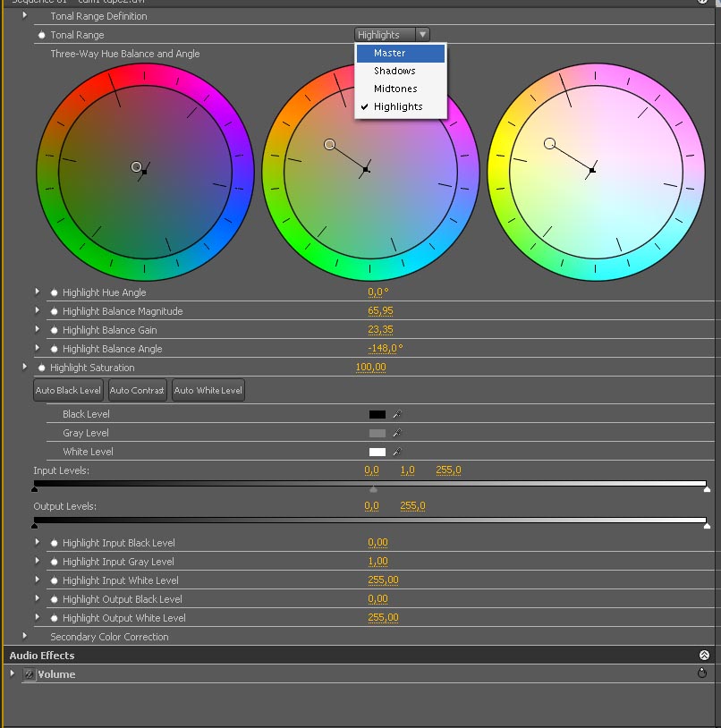This screenshot has width=721, height=728.
Task: Pick the Gray Level eyedropper tool
Action: click(x=397, y=433)
